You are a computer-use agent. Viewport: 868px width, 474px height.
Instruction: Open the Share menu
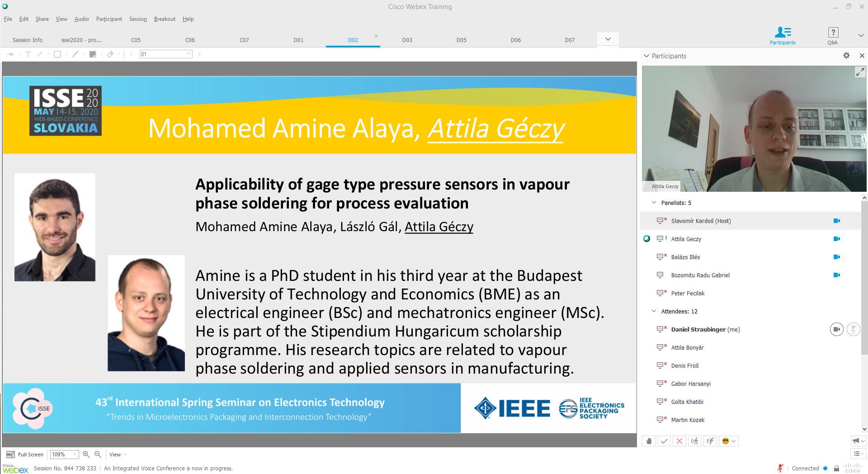tap(42, 19)
